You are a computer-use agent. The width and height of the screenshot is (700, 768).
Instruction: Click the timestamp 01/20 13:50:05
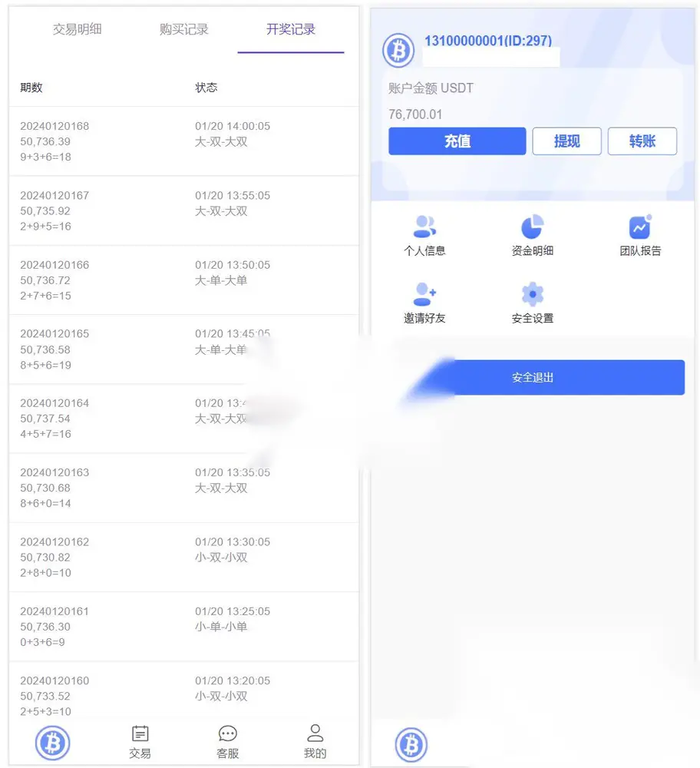tap(233, 265)
